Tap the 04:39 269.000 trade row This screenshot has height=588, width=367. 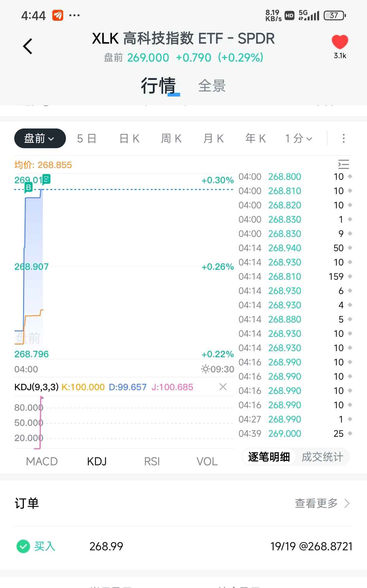(x=295, y=434)
